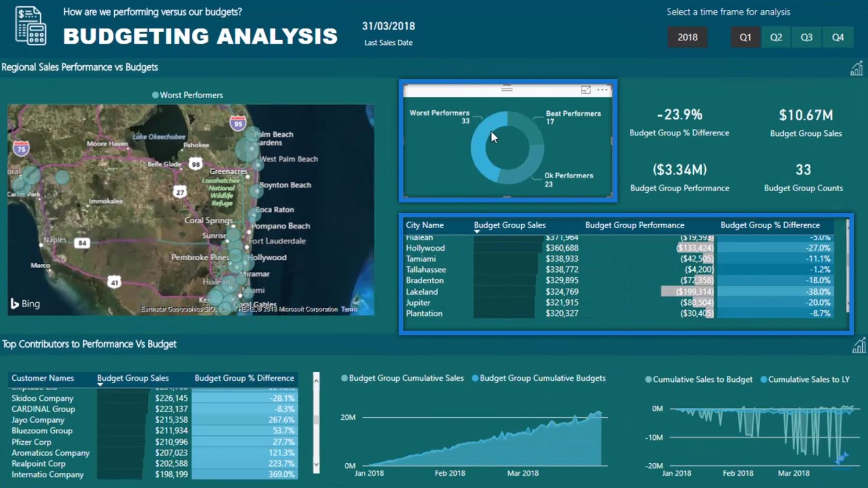Viewport: 868px width, 488px height.
Task: Click the Worst Performers map legend marker
Action: pyautogui.click(x=155, y=95)
